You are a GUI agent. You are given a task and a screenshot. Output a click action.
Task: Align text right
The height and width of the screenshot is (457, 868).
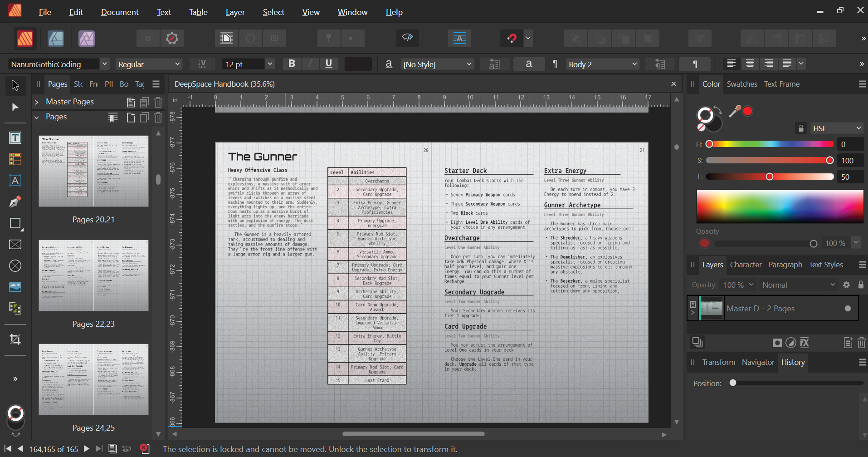click(x=768, y=64)
